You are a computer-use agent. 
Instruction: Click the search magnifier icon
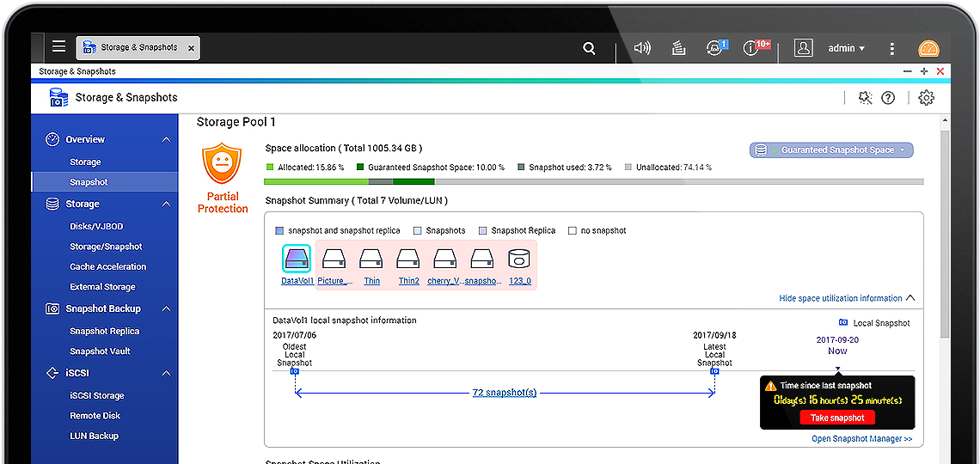point(589,48)
